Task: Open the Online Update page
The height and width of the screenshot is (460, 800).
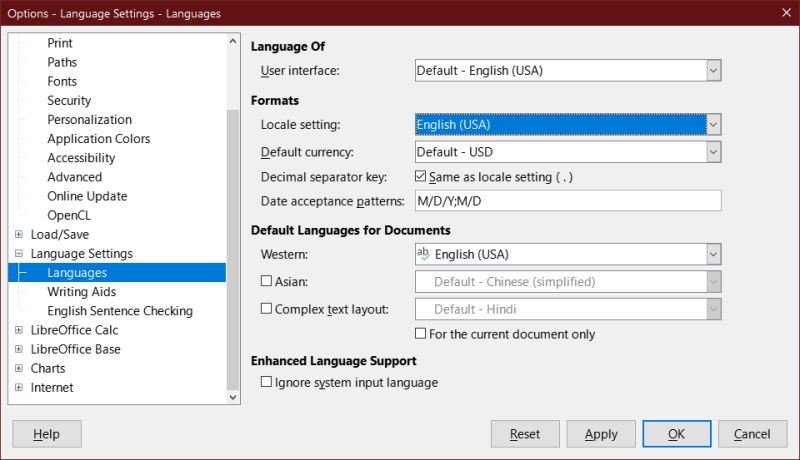Action: 87,196
